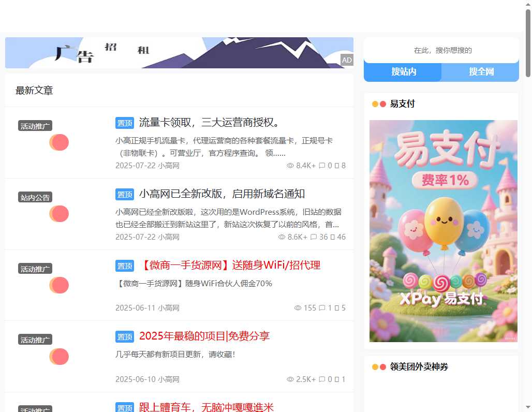The image size is (532, 412).
Task: Open 小高网已全新改版 announcement
Action: (x=223, y=194)
